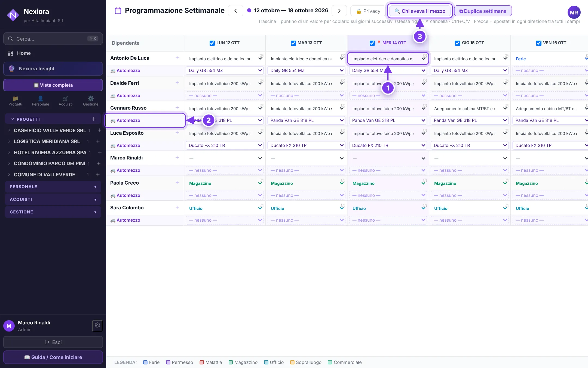Open Progetti shortcut icon in sidebar
588x368 pixels.
point(15,101)
